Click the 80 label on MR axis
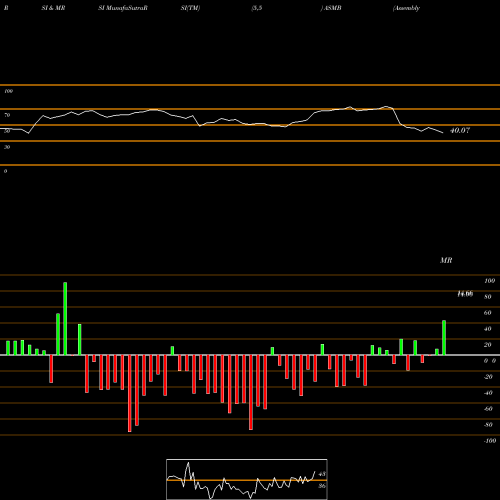The image size is (500, 500). 488,297
